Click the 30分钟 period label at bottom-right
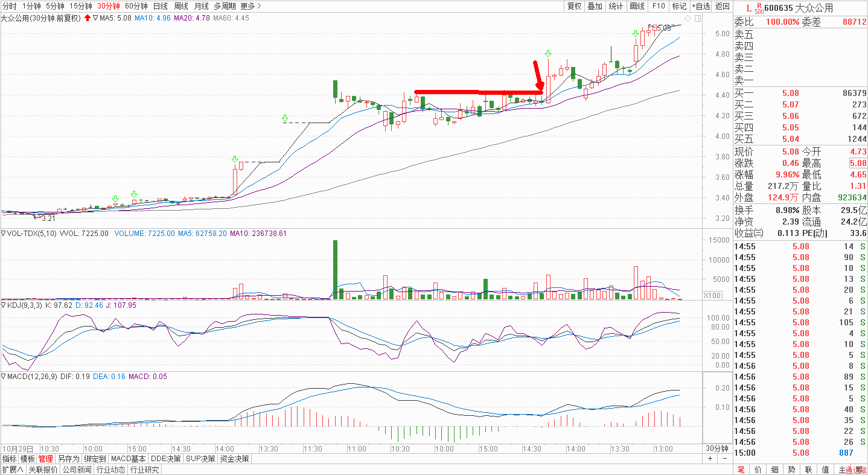The height and width of the screenshot is (475, 868). point(717,448)
